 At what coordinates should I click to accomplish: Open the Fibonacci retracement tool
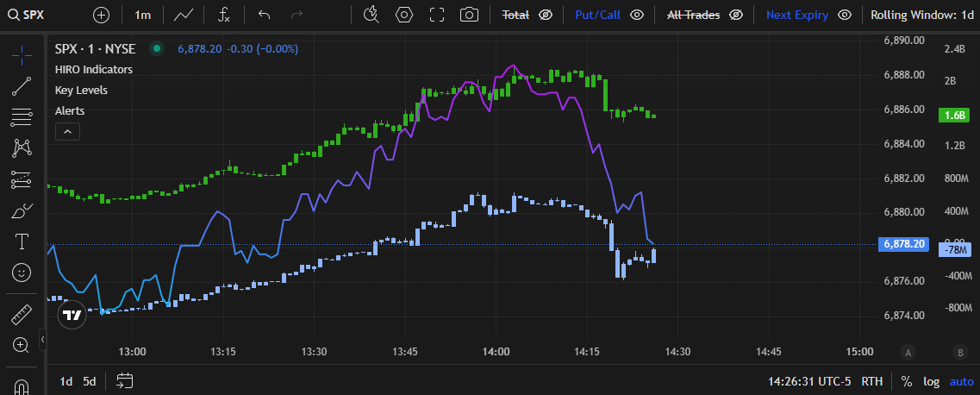22,116
